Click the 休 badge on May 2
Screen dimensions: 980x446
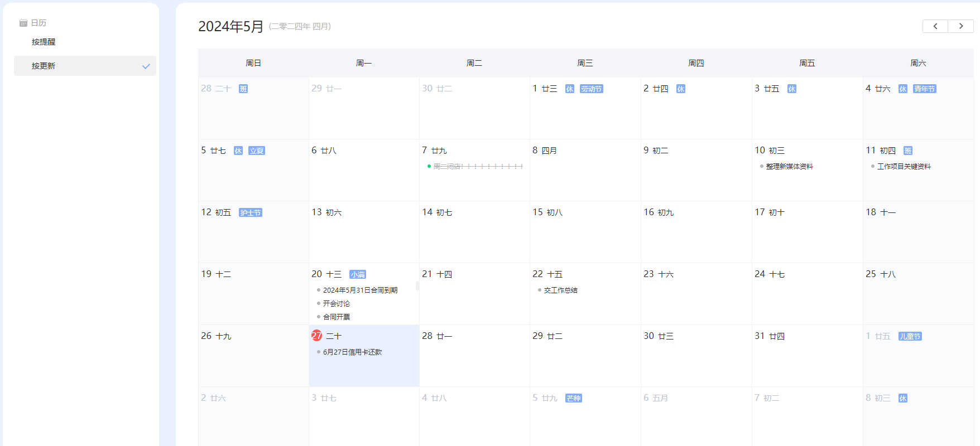(681, 89)
